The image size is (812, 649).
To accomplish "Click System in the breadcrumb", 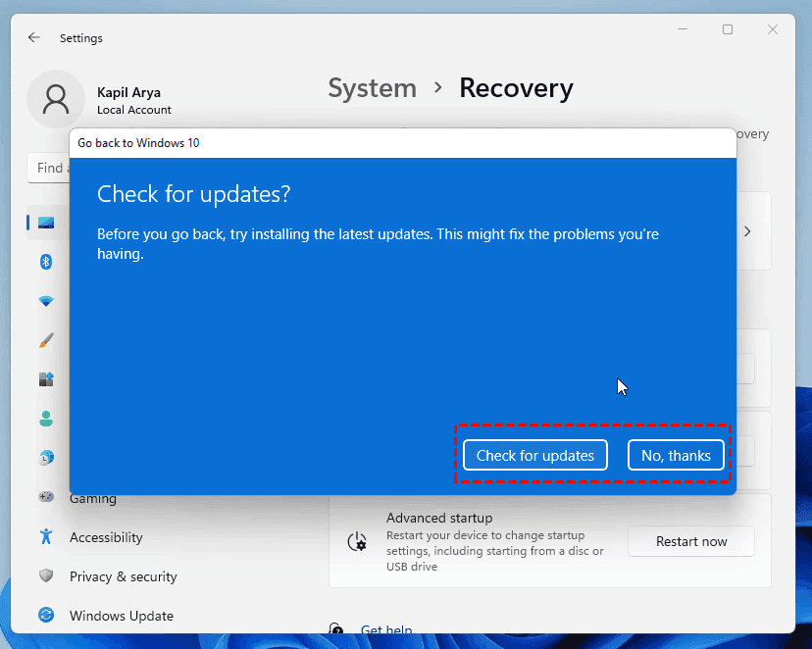I will 373,88.
